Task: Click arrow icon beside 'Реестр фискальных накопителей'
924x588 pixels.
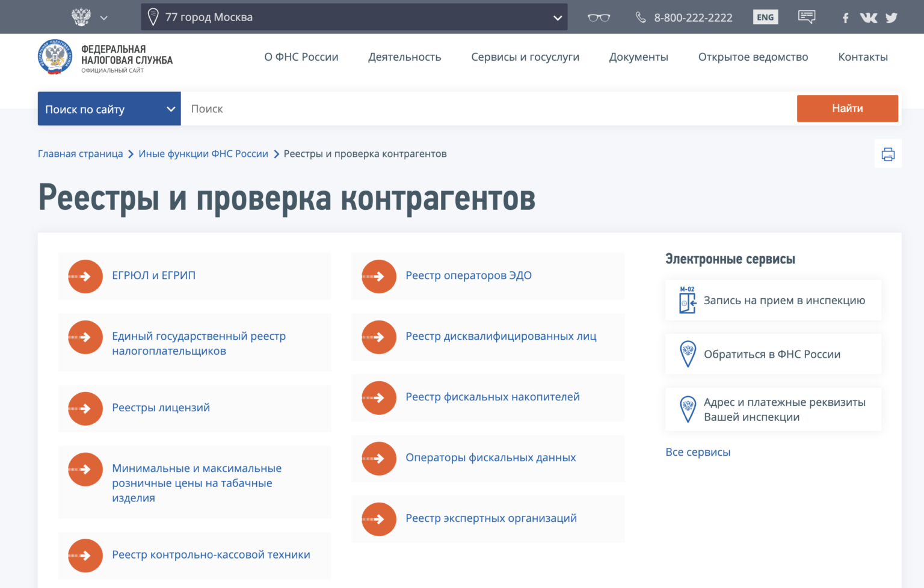Action: [x=379, y=398]
